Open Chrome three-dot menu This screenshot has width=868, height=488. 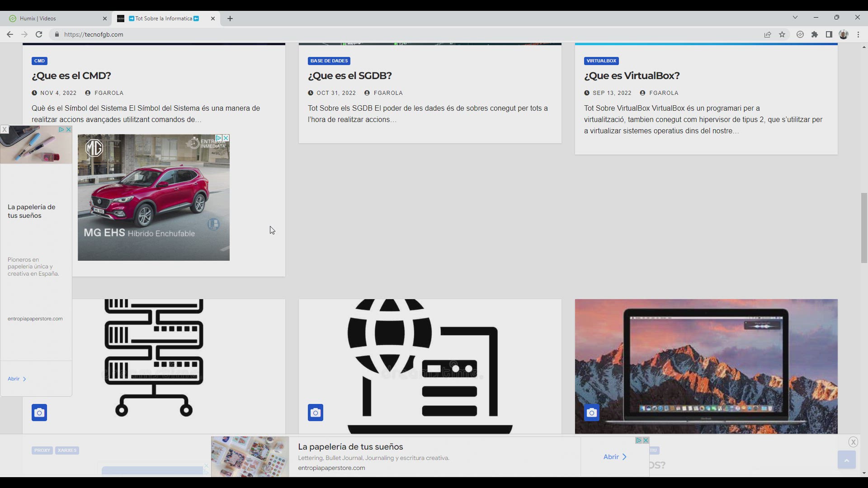point(858,34)
